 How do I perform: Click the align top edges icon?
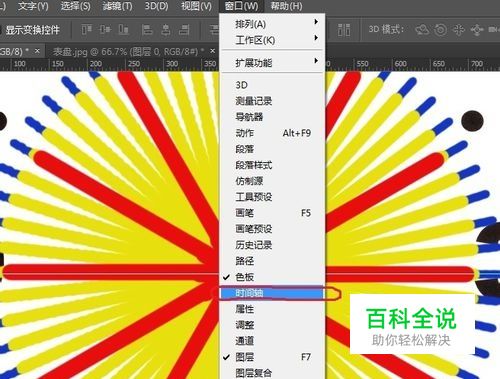(87, 30)
